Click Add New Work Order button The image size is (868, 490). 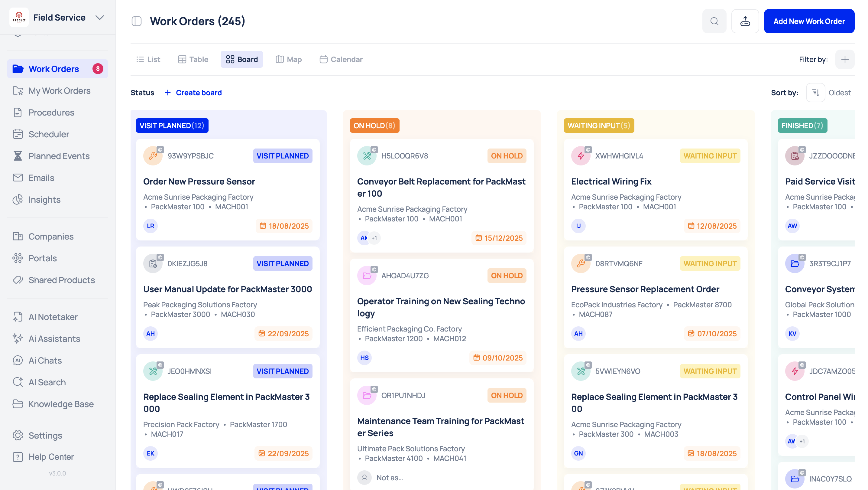809,21
